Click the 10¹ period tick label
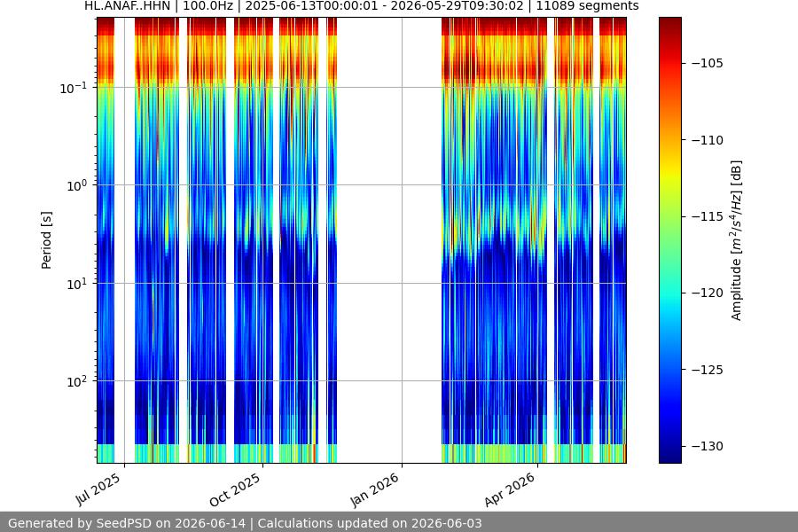The width and height of the screenshot is (798, 532). 77,284
